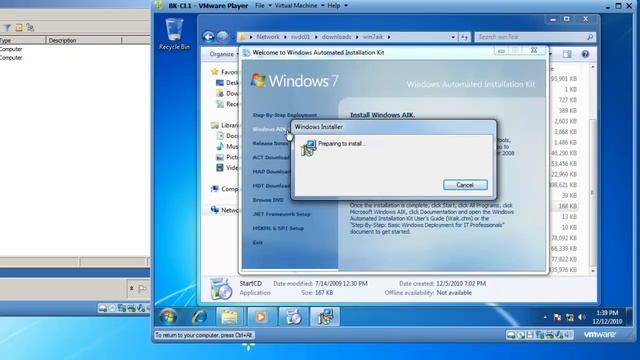Exit the Windows AIK welcome screen
The height and width of the screenshot is (360, 640).
click(x=257, y=242)
